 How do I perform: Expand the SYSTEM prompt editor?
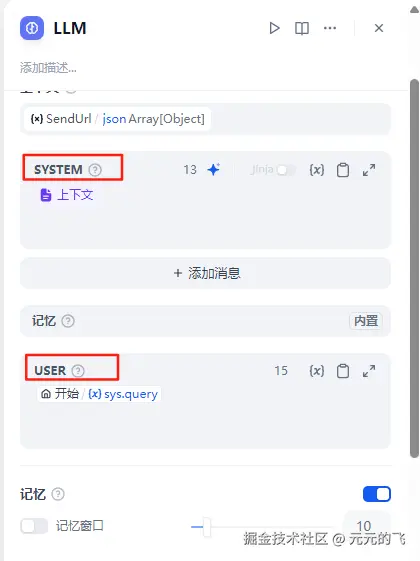369,170
